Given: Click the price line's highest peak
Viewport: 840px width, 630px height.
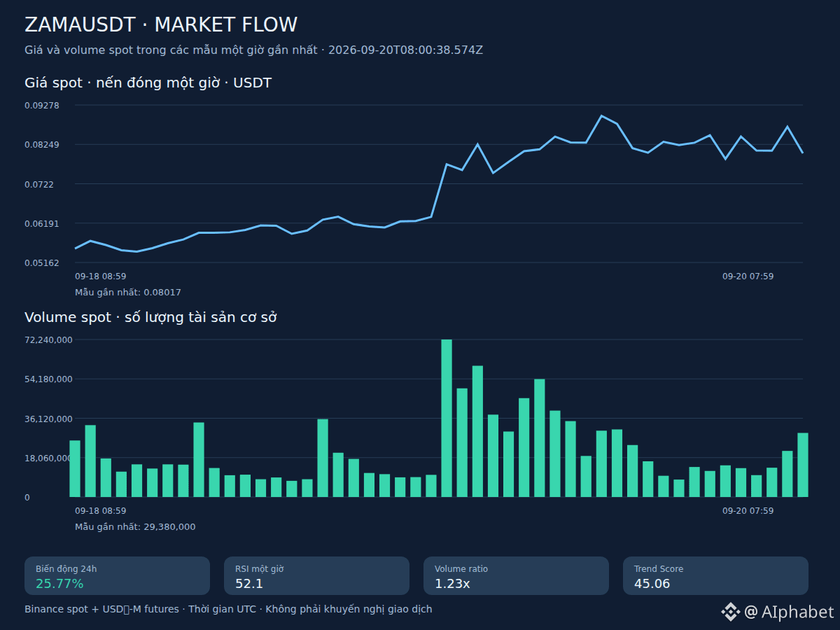Looking at the screenshot, I should (x=601, y=116).
